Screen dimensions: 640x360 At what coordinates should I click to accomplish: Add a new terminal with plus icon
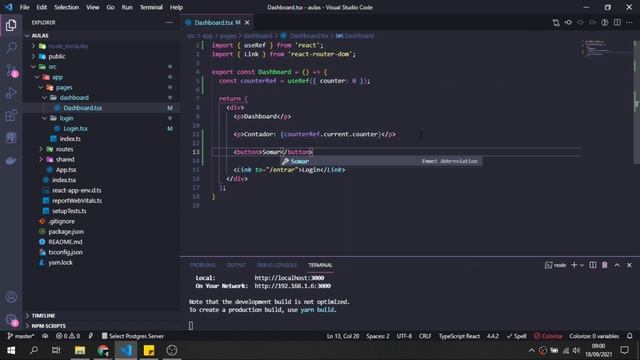(574, 265)
